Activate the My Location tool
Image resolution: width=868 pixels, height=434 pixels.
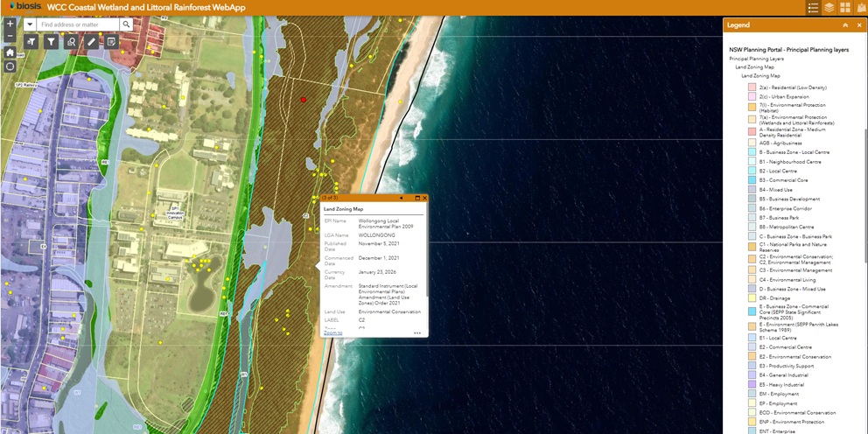(x=10, y=66)
